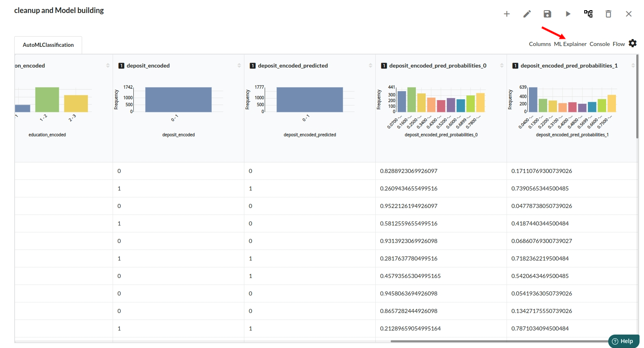Click green 1-2 bar in education_encoded chart
Screen dimensions: 644x348
point(47,99)
